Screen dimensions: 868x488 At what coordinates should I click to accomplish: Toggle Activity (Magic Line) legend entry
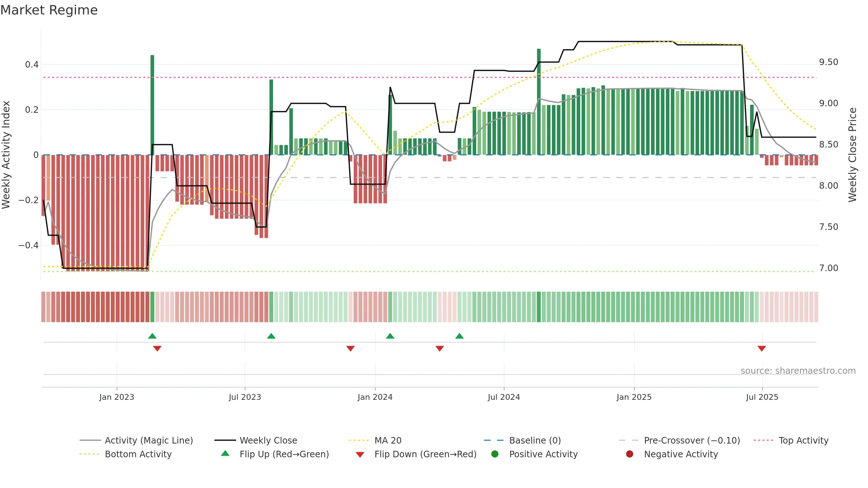136,440
